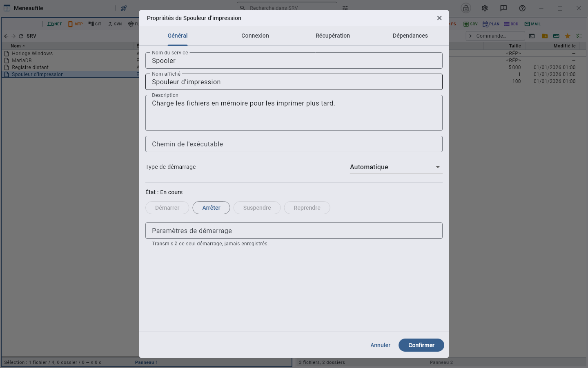Click the SRV services toolbar shortcut

470,24
